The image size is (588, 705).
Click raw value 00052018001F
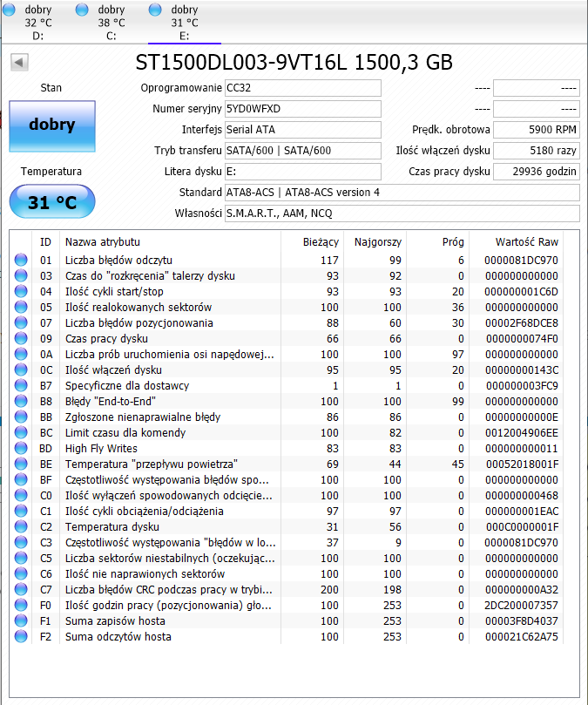[522, 464]
